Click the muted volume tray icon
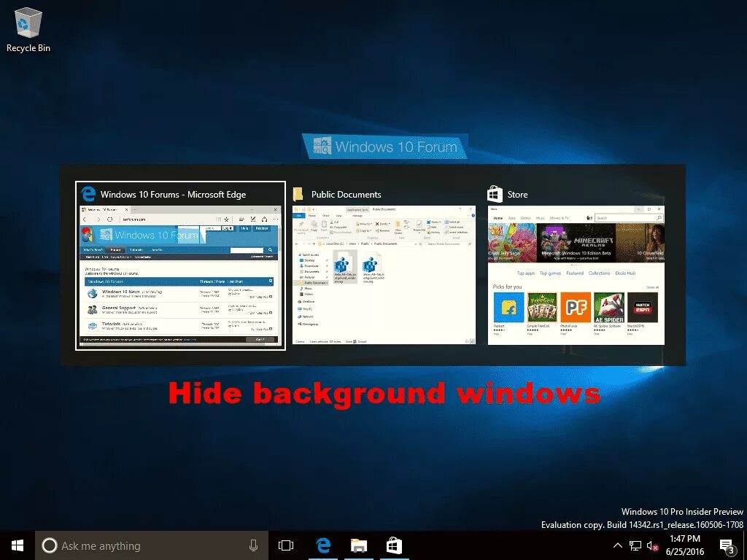Image resolution: width=747 pixels, height=560 pixels. tap(652, 545)
